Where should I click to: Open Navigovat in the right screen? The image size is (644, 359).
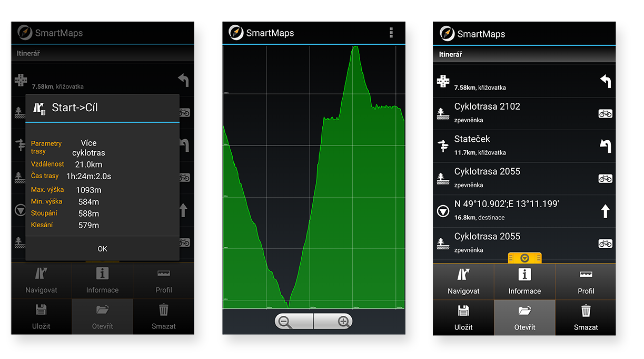coord(463,282)
